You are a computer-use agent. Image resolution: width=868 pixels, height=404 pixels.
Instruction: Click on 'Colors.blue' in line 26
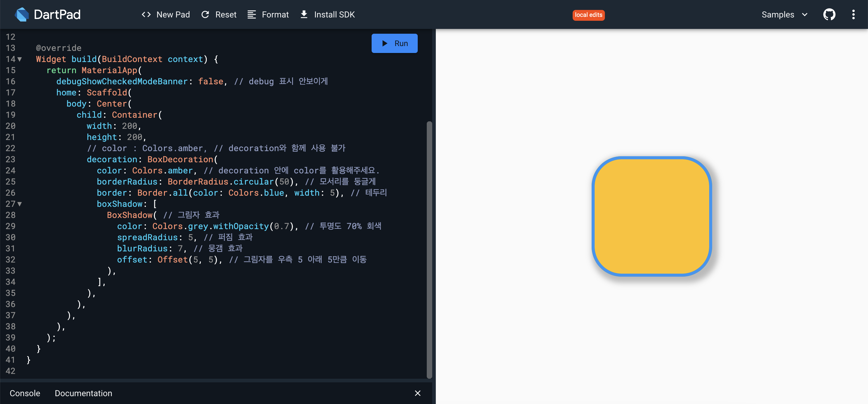coord(256,193)
